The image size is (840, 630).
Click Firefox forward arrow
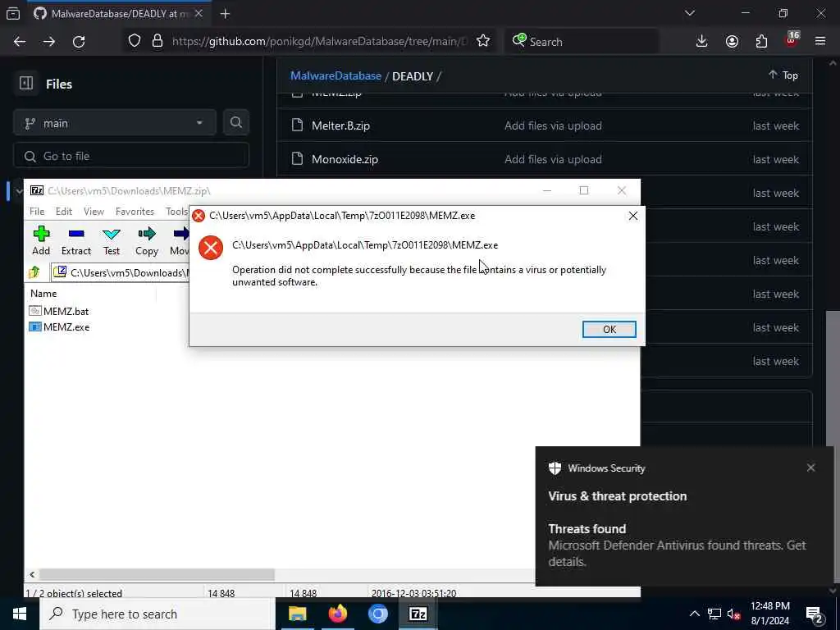tap(49, 41)
